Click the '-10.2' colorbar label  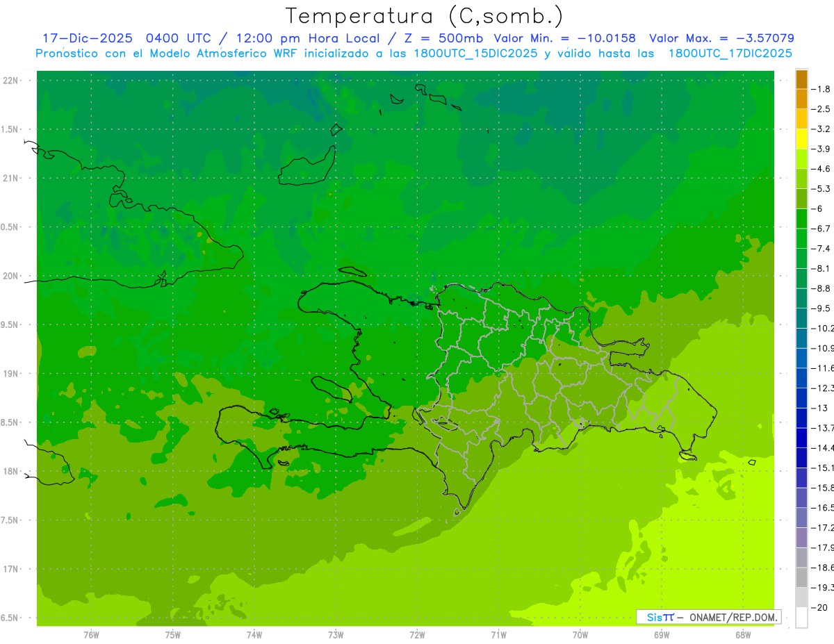tap(822, 328)
